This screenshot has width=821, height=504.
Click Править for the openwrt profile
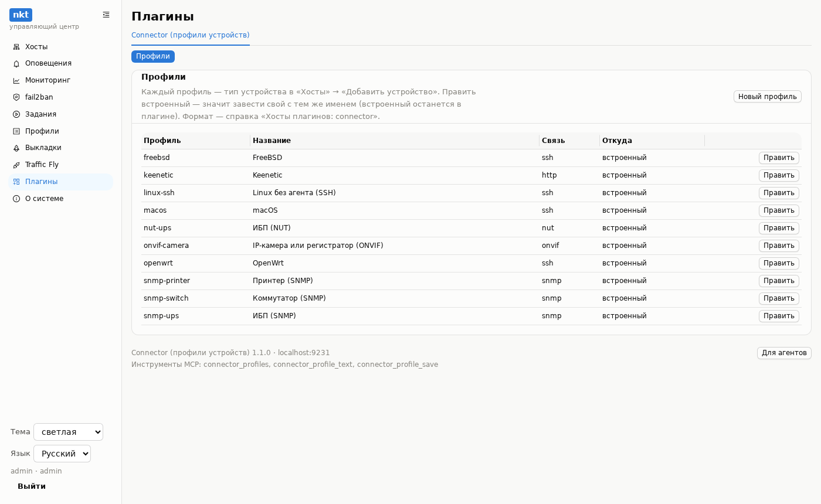(x=779, y=263)
